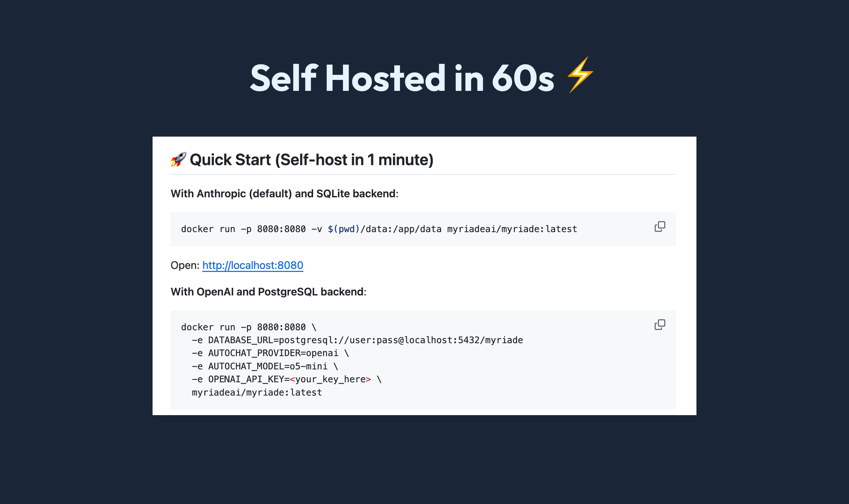Click /data:/app/data in the first command
Image resolution: width=849 pixels, height=504 pixels.
(x=401, y=229)
